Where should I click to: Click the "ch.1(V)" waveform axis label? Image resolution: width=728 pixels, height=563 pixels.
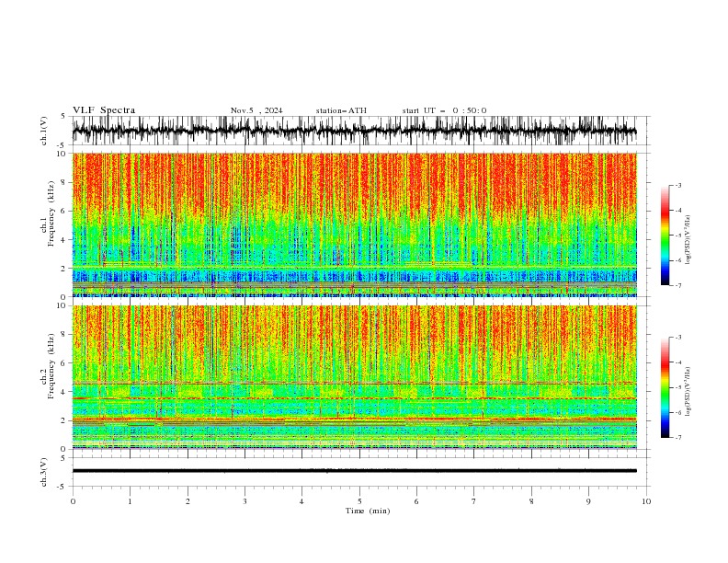[44, 131]
